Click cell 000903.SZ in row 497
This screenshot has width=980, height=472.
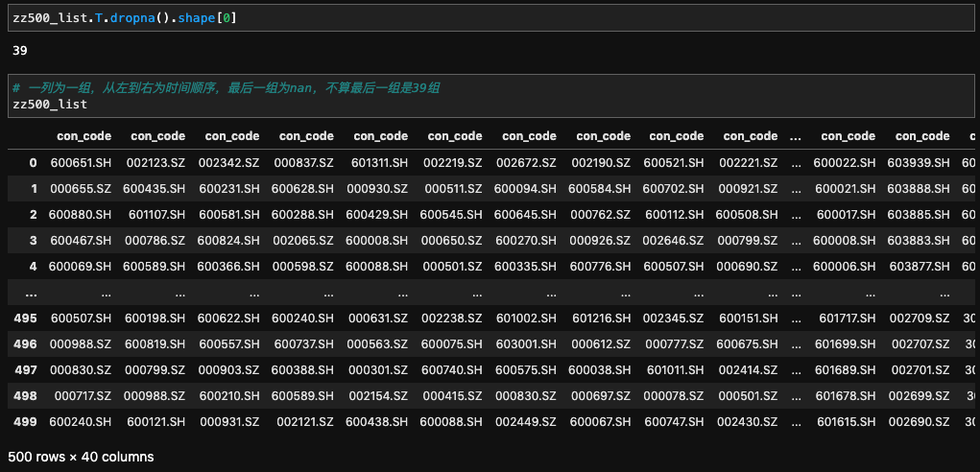228,370
